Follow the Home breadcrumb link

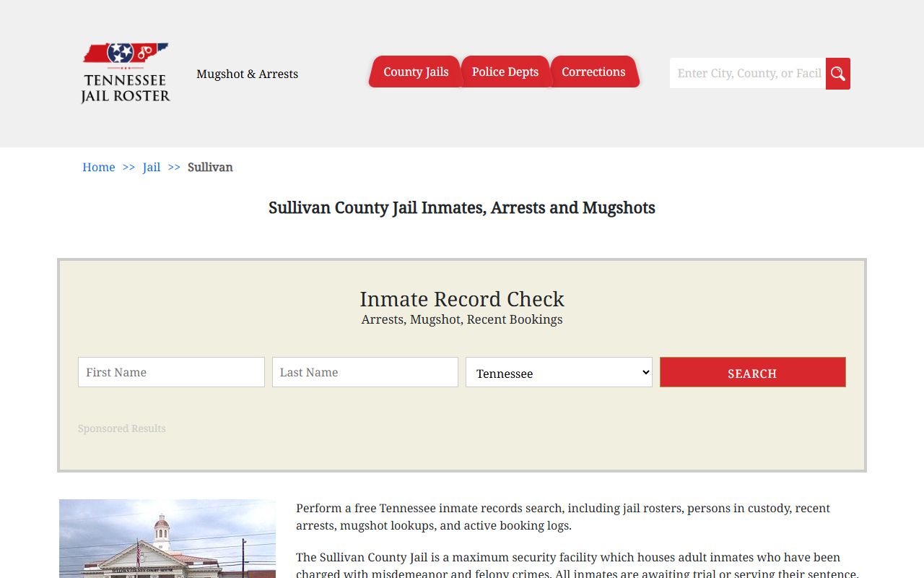point(99,167)
